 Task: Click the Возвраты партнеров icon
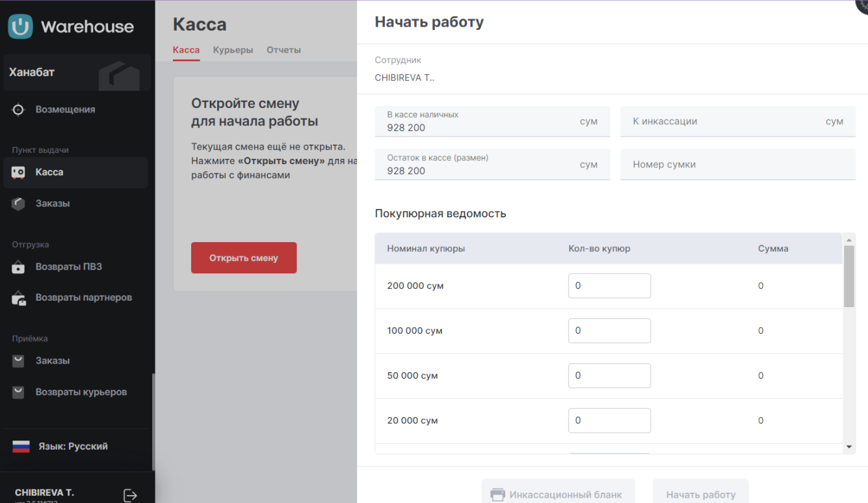[19, 298]
